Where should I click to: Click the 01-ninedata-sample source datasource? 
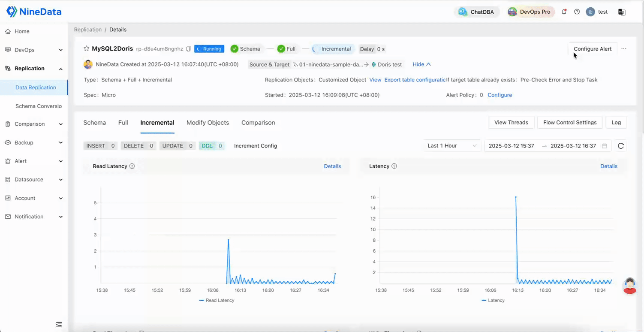[328, 64]
